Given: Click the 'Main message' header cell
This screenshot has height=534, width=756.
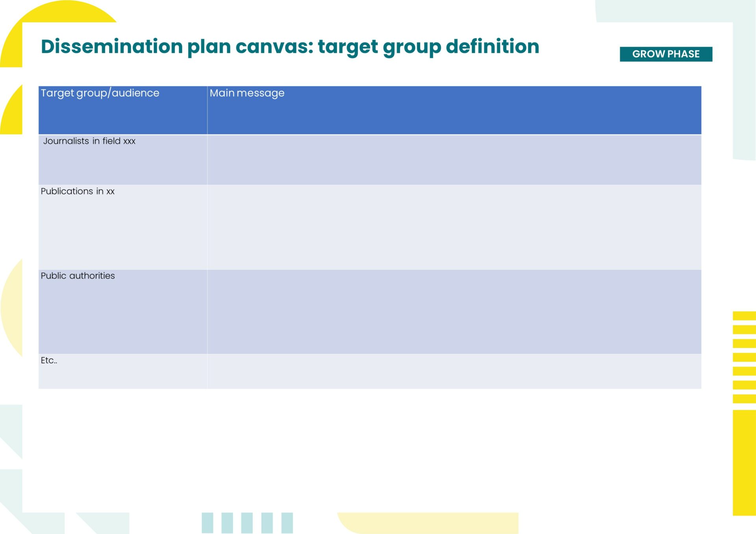Looking at the screenshot, I should click(454, 110).
